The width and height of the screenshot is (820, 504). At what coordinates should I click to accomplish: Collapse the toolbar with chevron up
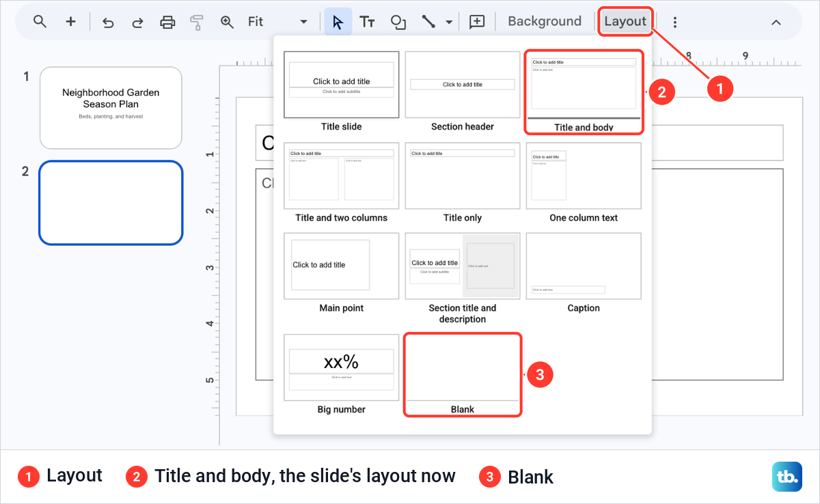[776, 22]
